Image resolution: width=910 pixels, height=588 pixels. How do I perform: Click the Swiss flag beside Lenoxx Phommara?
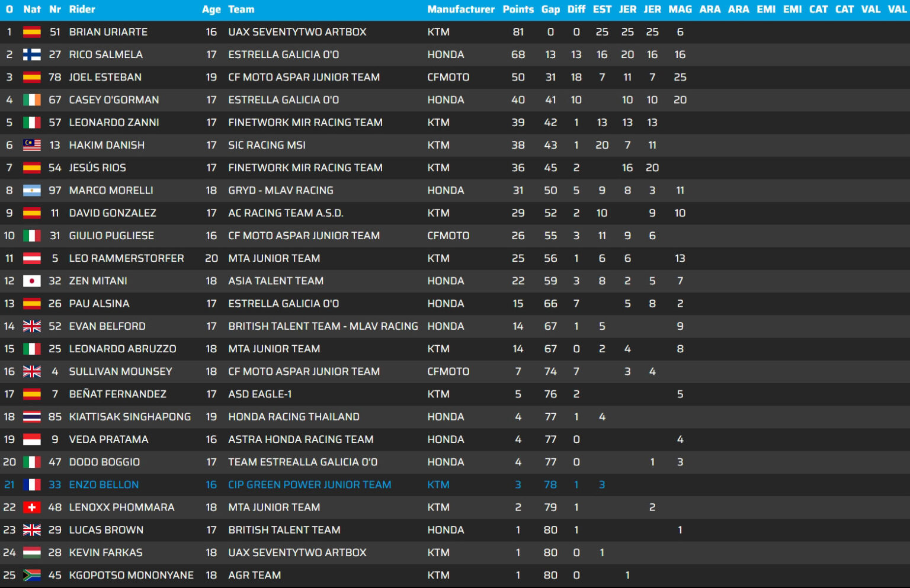click(31, 507)
